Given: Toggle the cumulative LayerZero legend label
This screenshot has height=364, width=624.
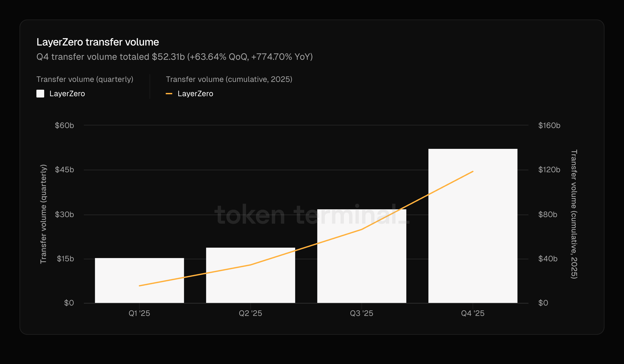Looking at the screenshot, I should coord(195,94).
